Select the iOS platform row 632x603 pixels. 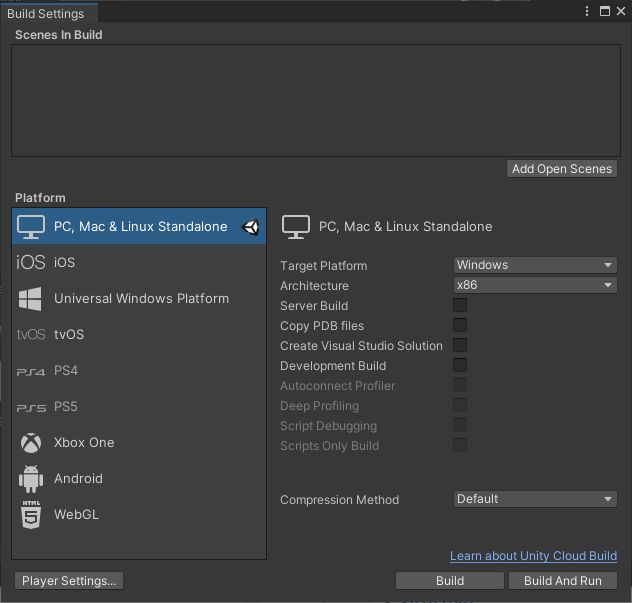click(x=139, y=262)
